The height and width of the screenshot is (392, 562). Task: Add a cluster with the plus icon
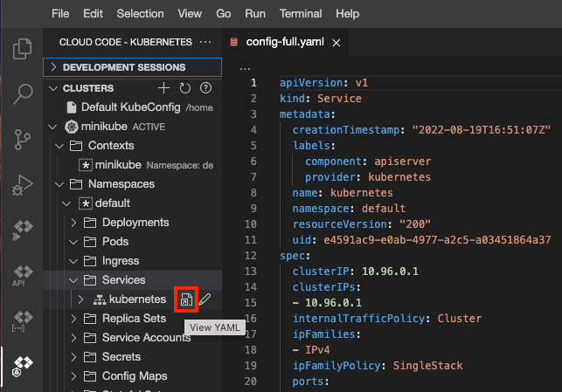[x=163, y=88]
